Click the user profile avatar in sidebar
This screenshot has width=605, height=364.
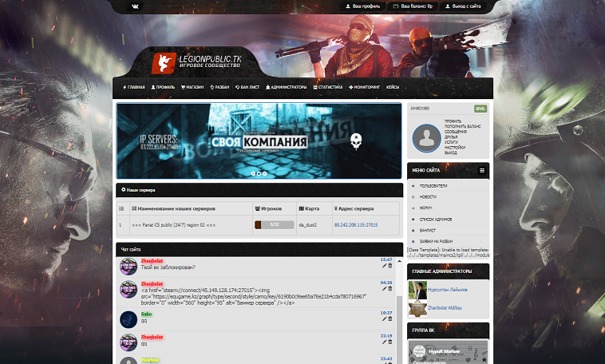click(x=427, y=137)
